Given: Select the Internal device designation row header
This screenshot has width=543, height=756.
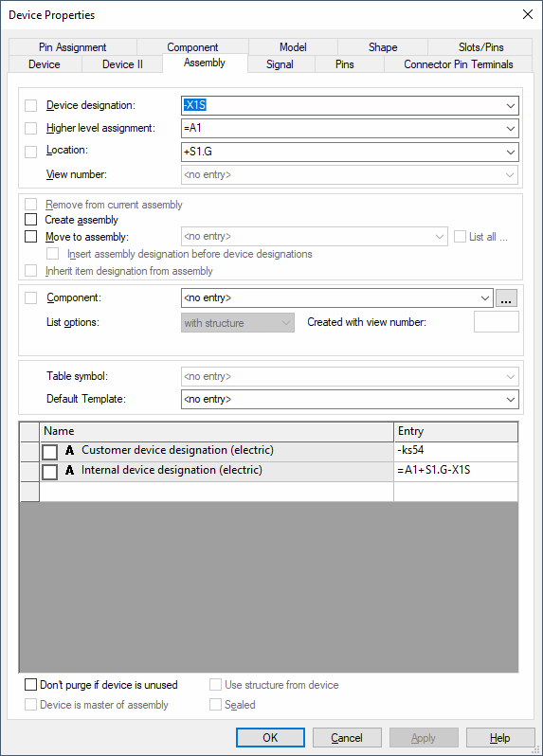Looking at the screenshot, I should [30, 472].
